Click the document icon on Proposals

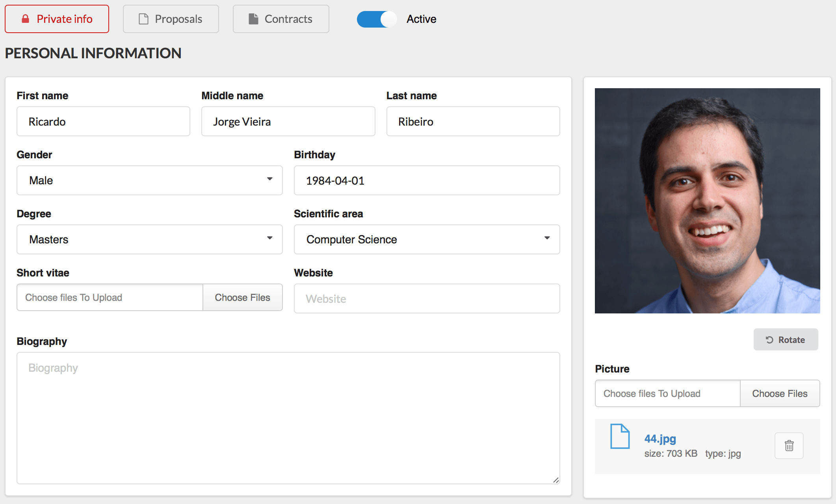pyautogui.click(x=144, y=19)
